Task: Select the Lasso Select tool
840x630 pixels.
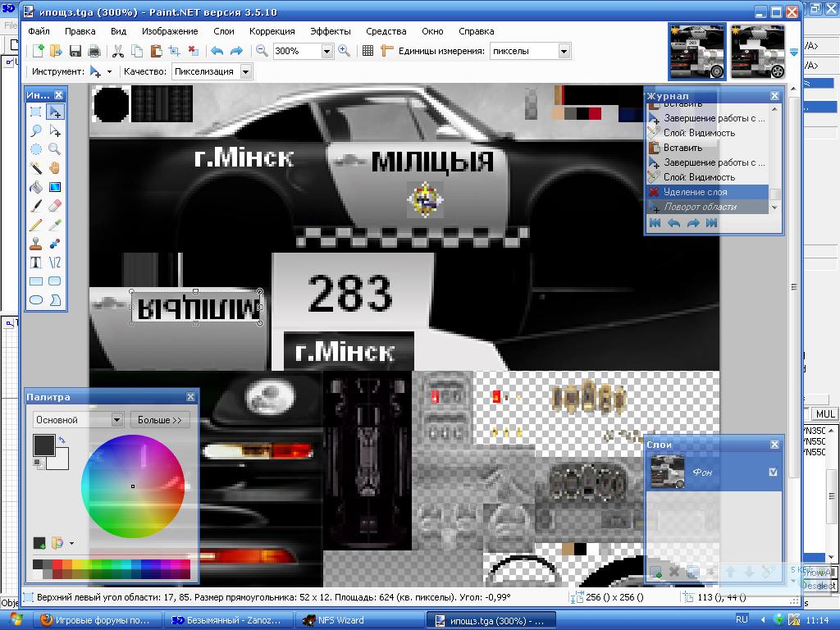Action: click(x=36, y=130)
